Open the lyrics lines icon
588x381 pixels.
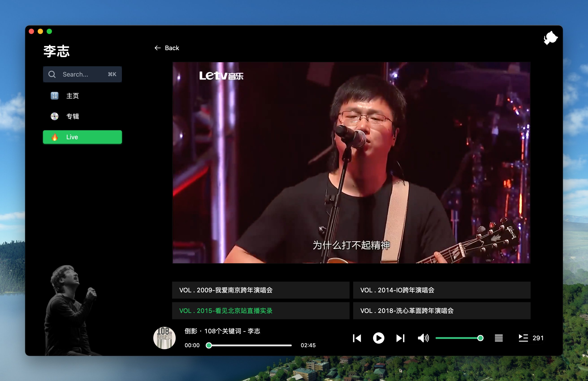(499, 338)
